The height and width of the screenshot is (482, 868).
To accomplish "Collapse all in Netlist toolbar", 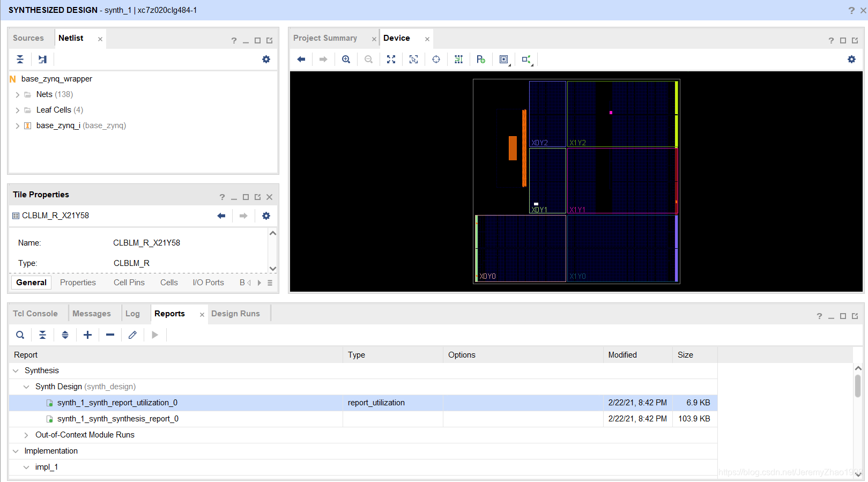I will (20, 60).
